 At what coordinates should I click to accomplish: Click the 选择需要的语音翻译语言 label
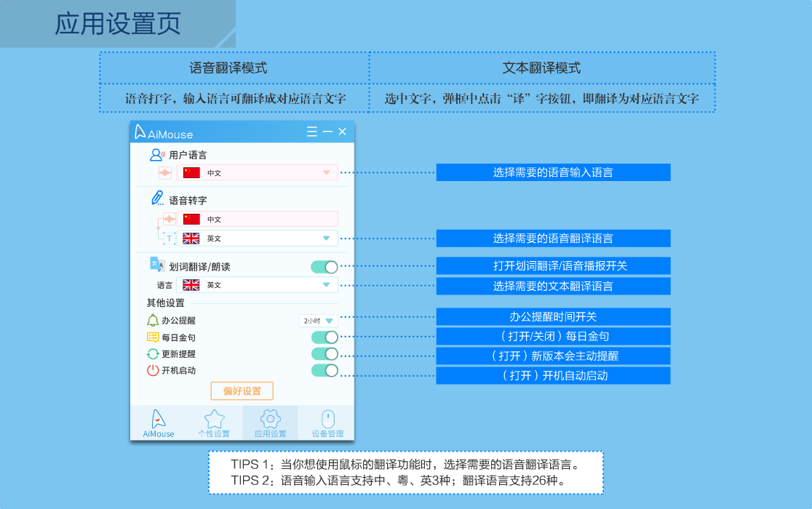[x=553, y=239]
